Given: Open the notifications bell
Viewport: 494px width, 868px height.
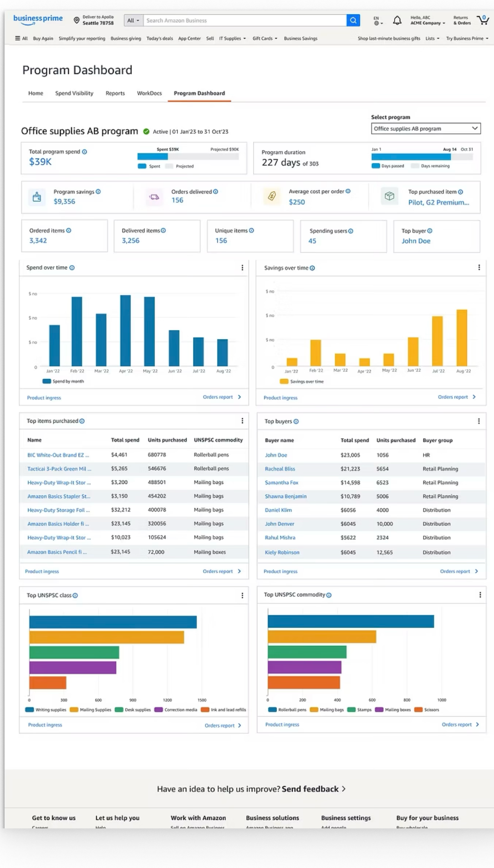Looking at the screenshot, I should [x=397, y=20].
